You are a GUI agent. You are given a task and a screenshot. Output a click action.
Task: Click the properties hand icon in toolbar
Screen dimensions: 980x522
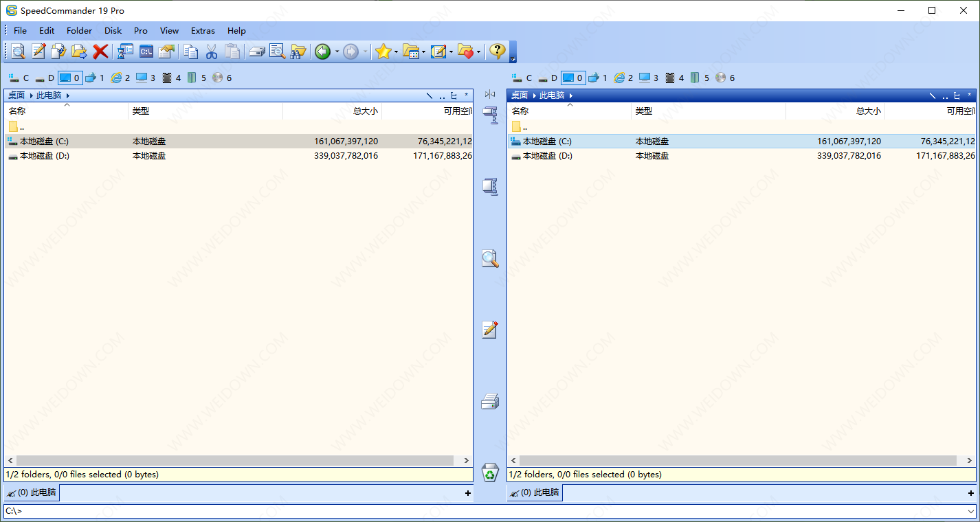tap(167, 52)
